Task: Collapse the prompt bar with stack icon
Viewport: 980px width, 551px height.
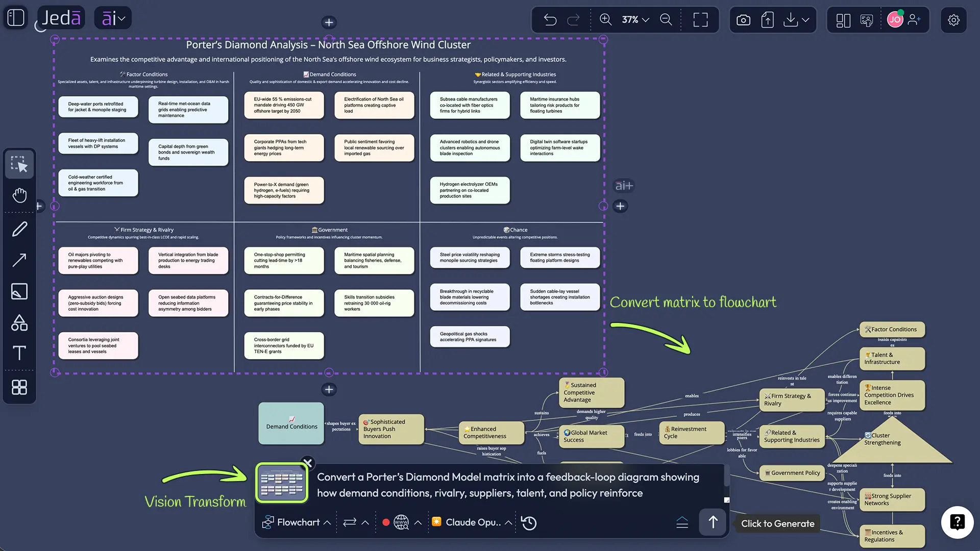Action: [682, 522]
